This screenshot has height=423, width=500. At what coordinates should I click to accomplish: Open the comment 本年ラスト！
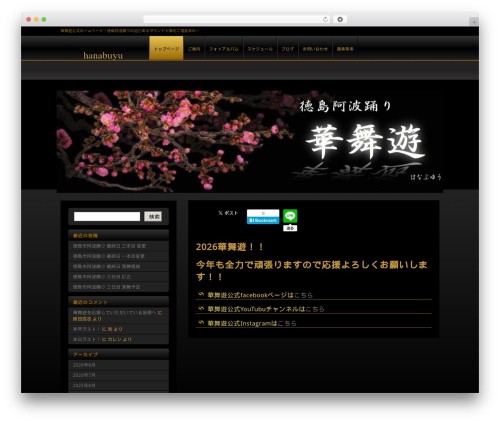click(86, 329)
